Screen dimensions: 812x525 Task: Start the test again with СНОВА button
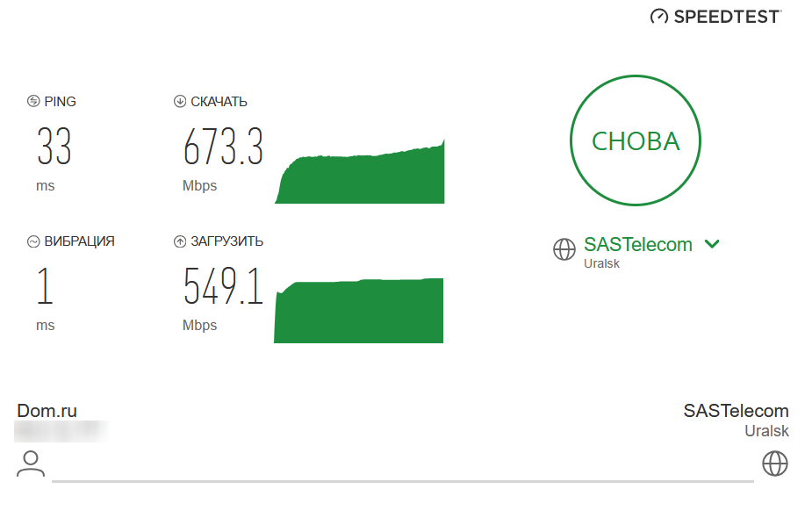[636, 140]
